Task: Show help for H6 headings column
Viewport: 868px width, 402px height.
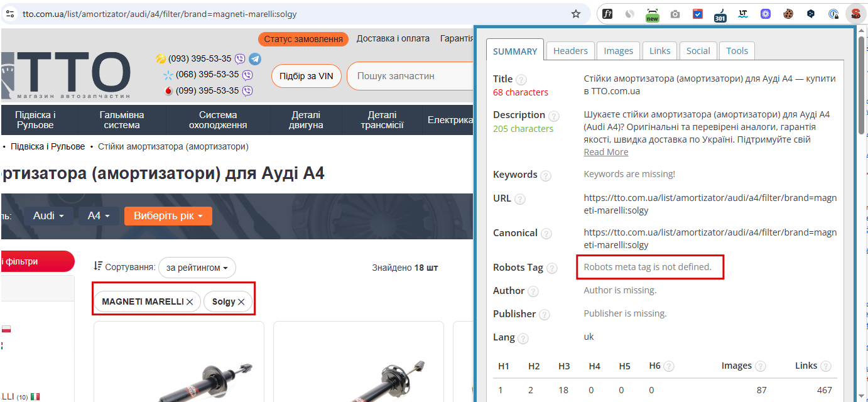Action: 669,366
